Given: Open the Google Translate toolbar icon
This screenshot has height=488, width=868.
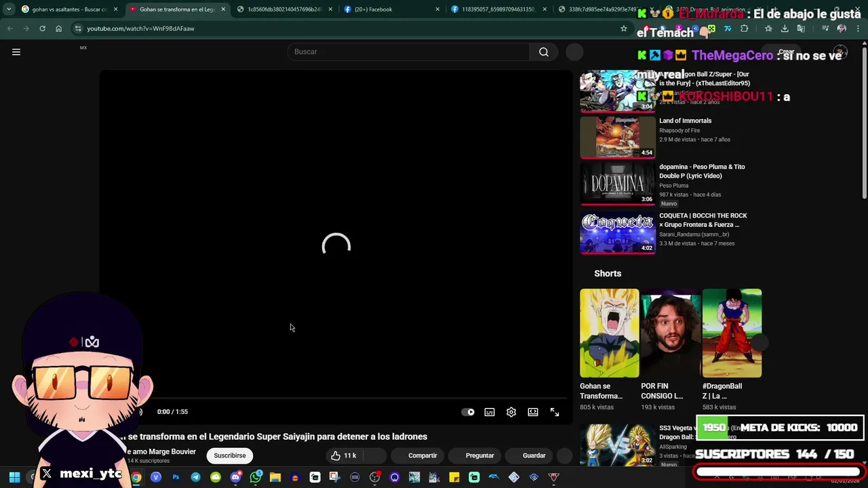Looking at the screenshot, I should tap(801, 28).
